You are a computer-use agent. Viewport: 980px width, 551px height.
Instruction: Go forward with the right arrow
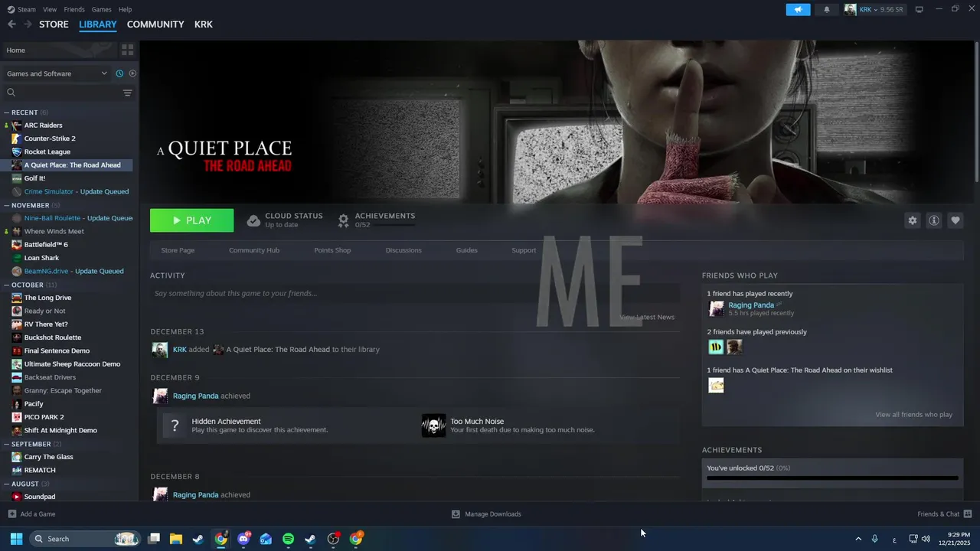point(28,24)
